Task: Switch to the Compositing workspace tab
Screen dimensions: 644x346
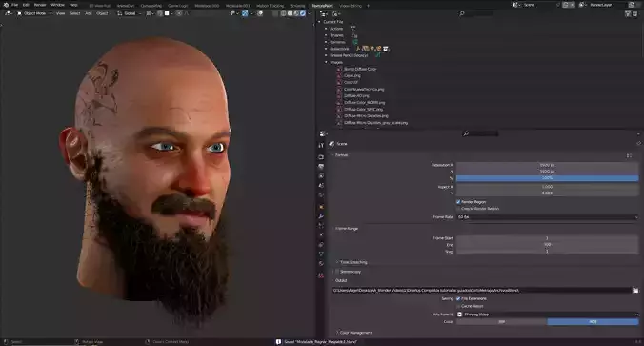Action: [151, 6]
